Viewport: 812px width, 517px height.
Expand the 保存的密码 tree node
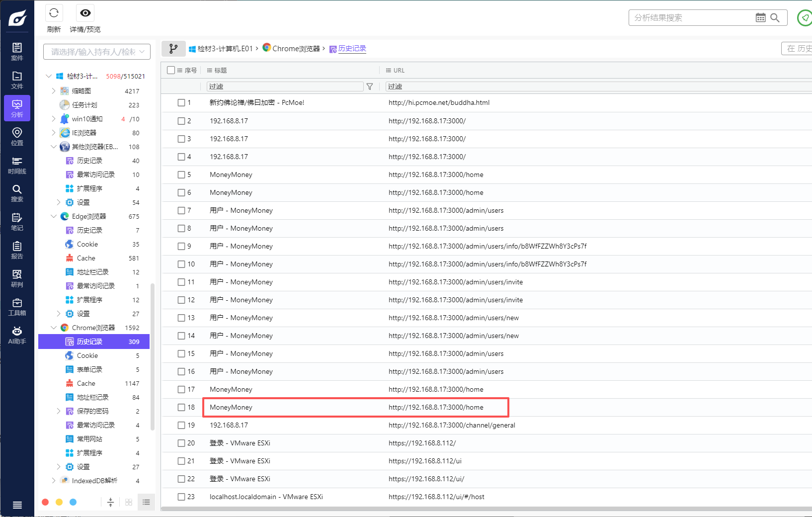click(x=59, y=411)
